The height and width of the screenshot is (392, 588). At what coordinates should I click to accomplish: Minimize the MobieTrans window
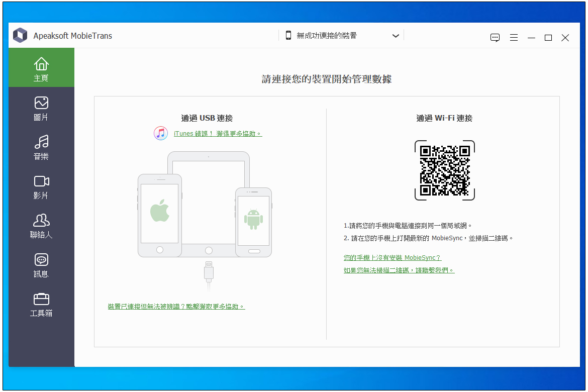(x=531, y=38)
